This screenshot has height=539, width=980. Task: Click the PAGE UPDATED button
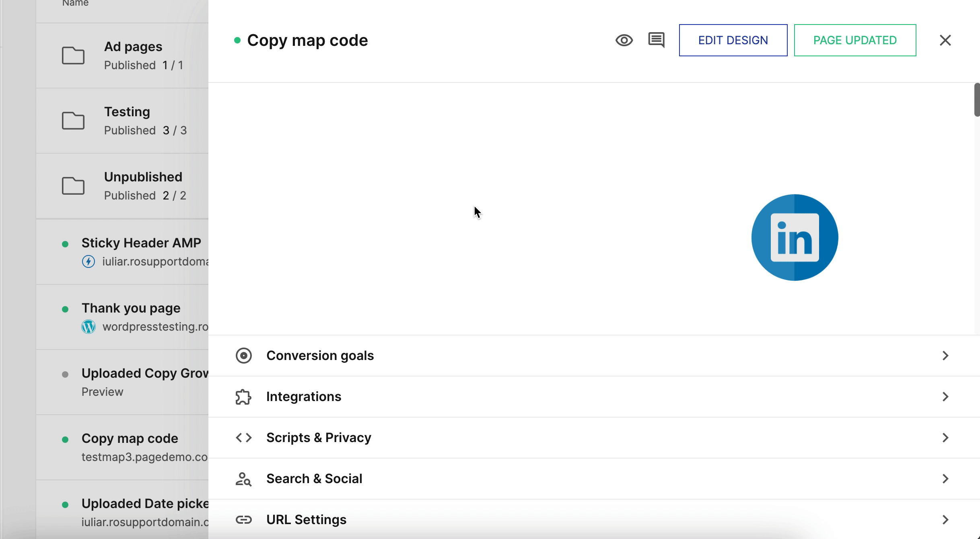point(855,40)
